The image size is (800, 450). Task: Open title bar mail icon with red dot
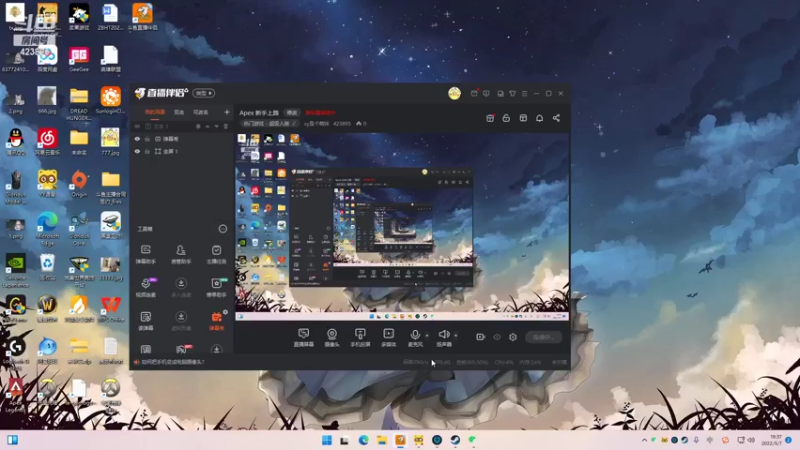tap(474, 93)
